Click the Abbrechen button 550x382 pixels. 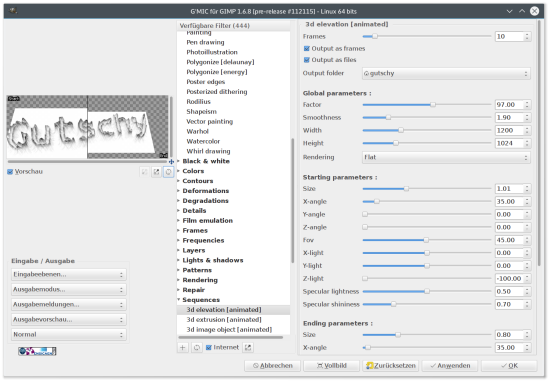(x=273, y=366)
